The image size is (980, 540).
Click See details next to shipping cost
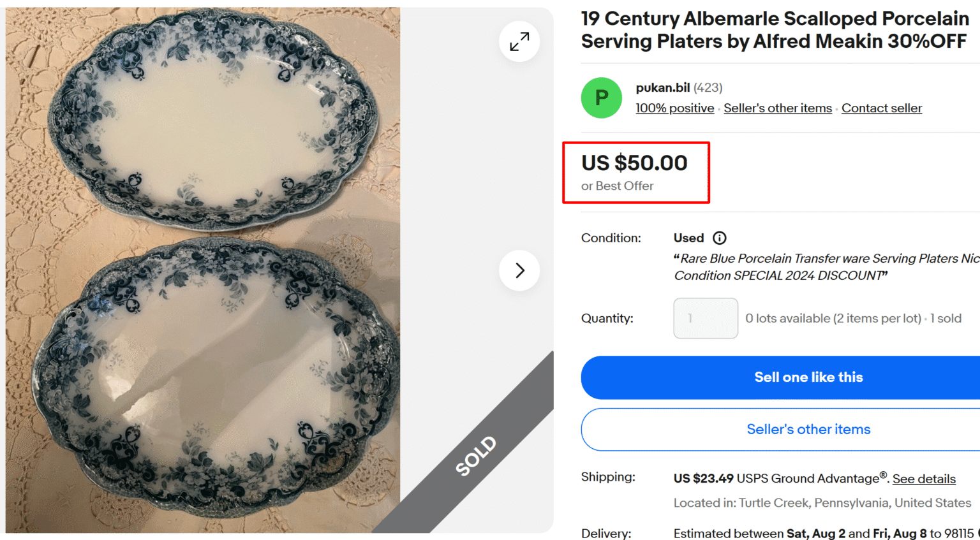[924, 479]
